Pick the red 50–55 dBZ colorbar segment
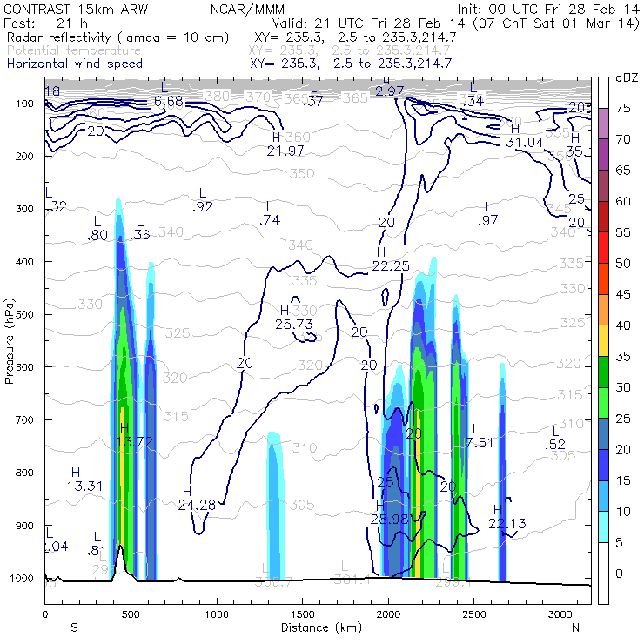Screen dimensions: 644x644 [x=603, y=248]
